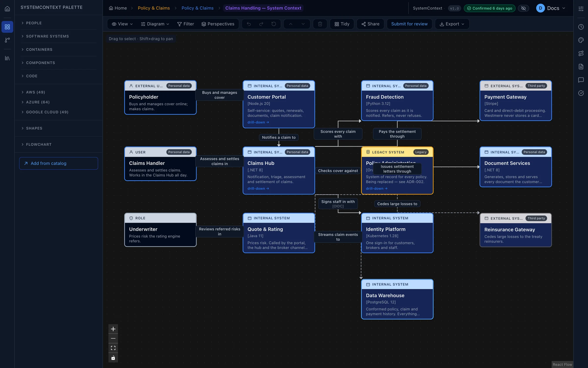Click Add from catalog
Screen dimensions: 588x368
tap(59, 163)
